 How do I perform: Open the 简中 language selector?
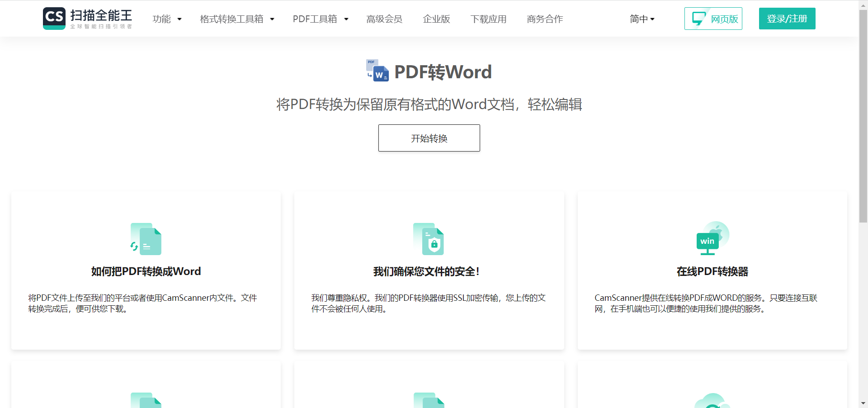(642, 19)
